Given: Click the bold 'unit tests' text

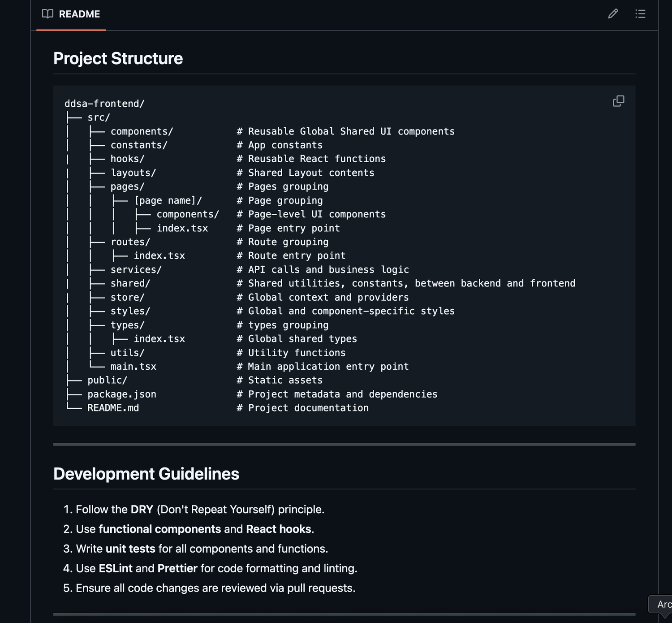Looking at the screenshot, I should coord(130,549).
